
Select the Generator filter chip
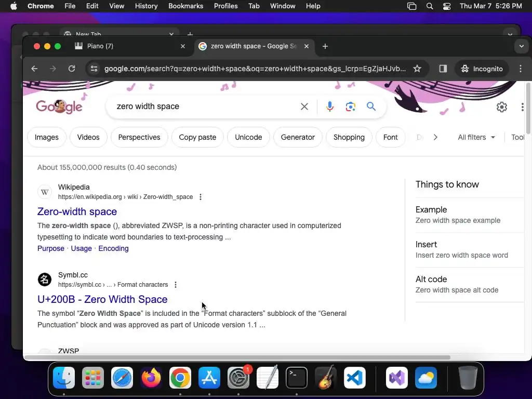click(298, 137)
